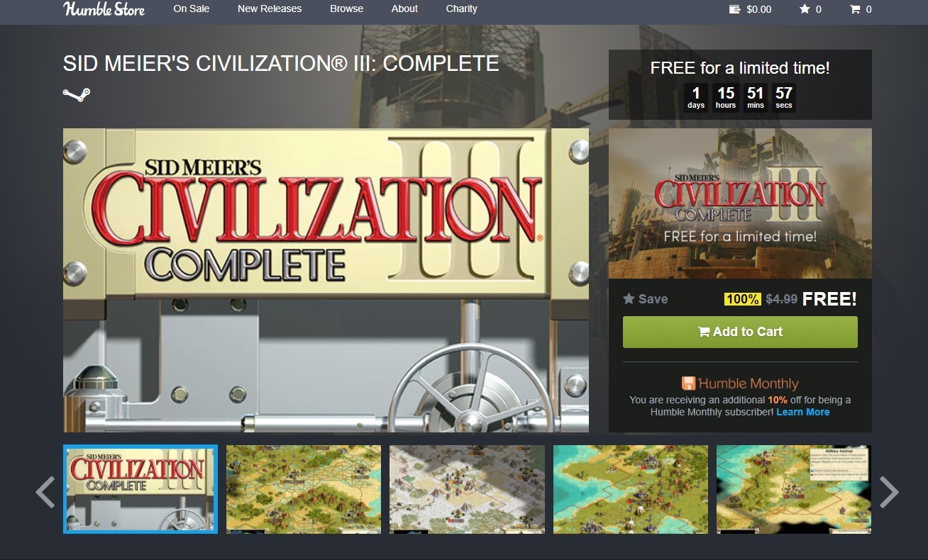Select the snowy terrain map screenshot thumbnail
Screen dimensions: 928x560
[x=467, y=489]
